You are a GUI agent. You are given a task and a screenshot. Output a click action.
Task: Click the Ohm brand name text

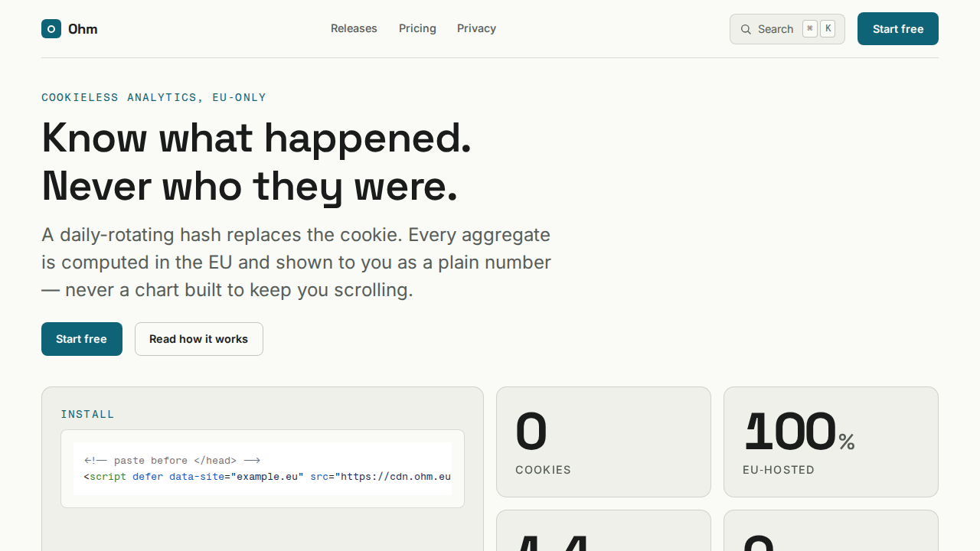pos(83,29)
